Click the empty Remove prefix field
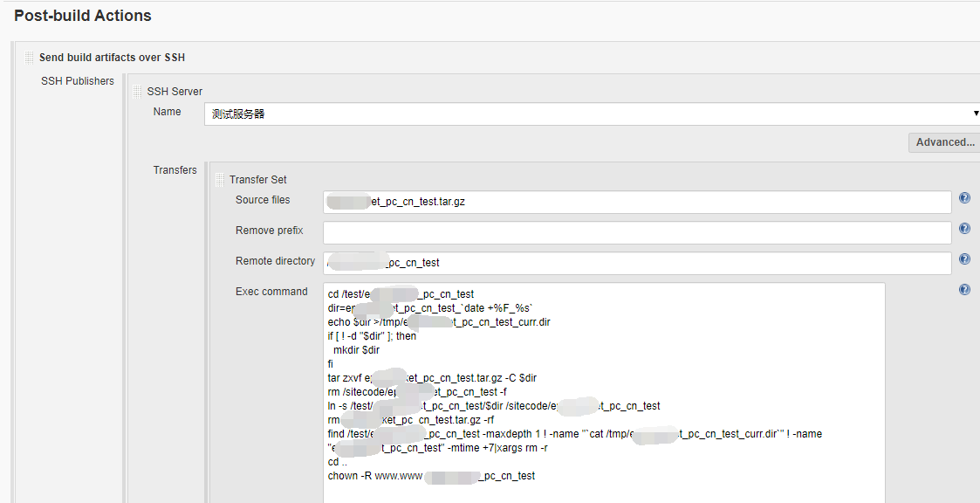Image resolution: width=980 pixels, height=503 pixels. pos(637,233)
